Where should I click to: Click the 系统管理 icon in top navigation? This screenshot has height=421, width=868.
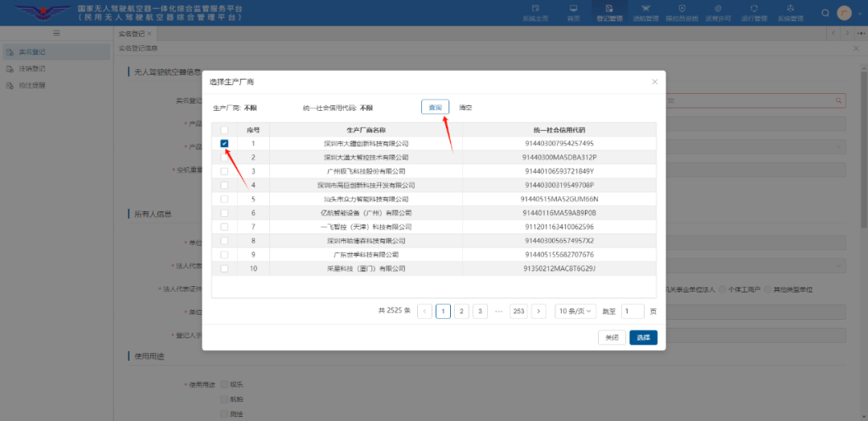(x=789, y=12)
